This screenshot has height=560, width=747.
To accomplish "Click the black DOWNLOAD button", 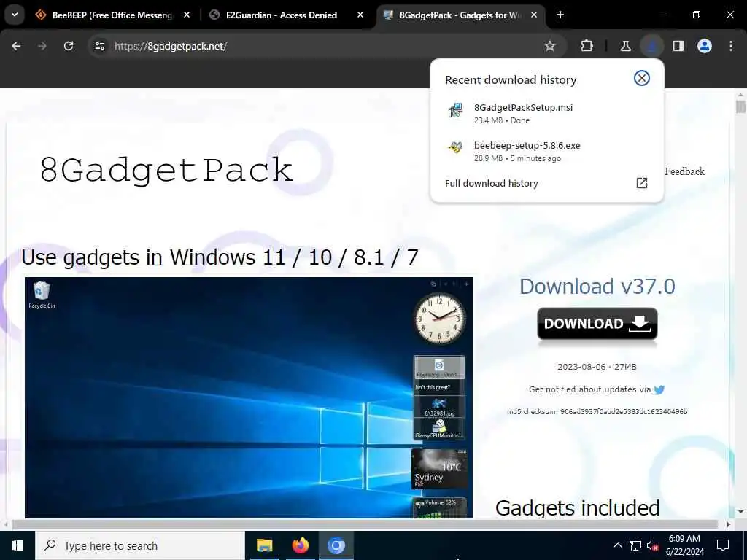I will pyautogui.click(x=597, y=324).
